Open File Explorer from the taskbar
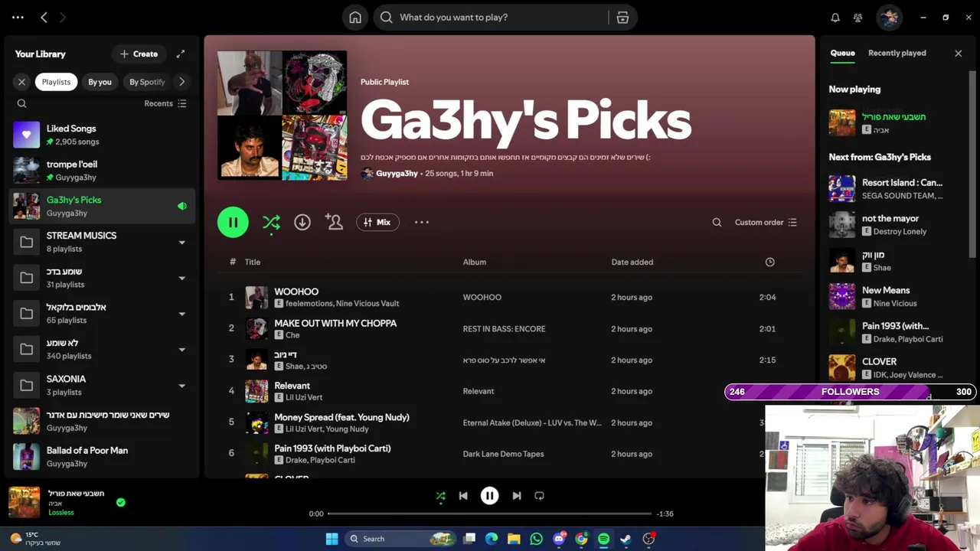The image size is (980, 551). [x=514, y=539]
